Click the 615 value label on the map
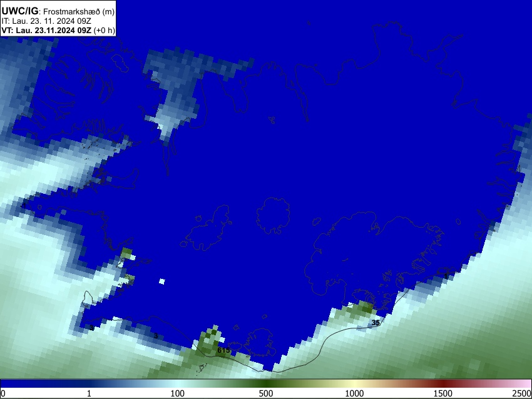This screenshot has width=532, height=399. [x=223, y=350]
